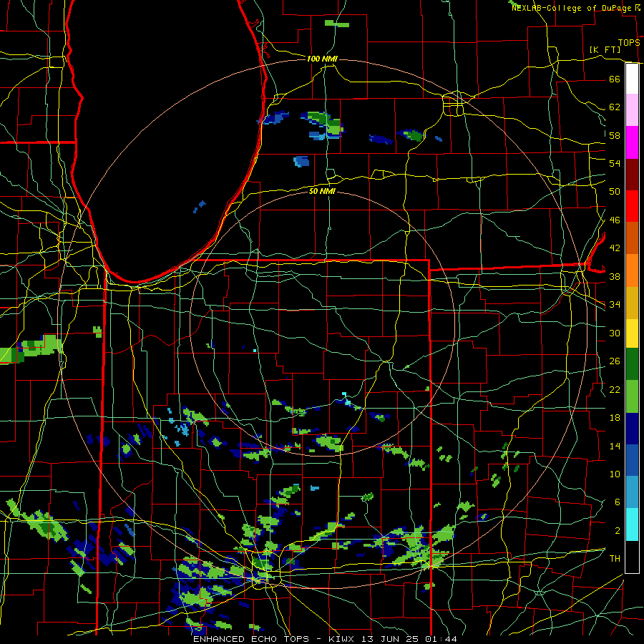Select the 38 value on legend scale
Viewport: 644px width, 644px height.
(615, 276)
